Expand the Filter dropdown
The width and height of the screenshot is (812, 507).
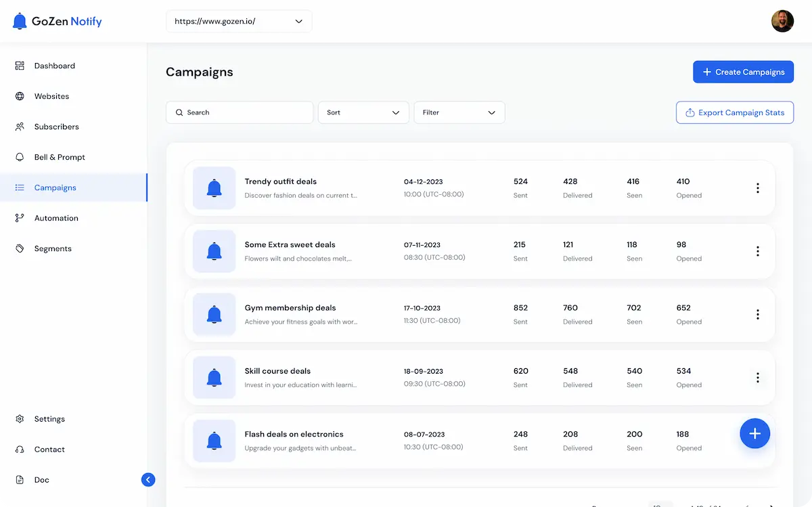(x=459, y=112)
